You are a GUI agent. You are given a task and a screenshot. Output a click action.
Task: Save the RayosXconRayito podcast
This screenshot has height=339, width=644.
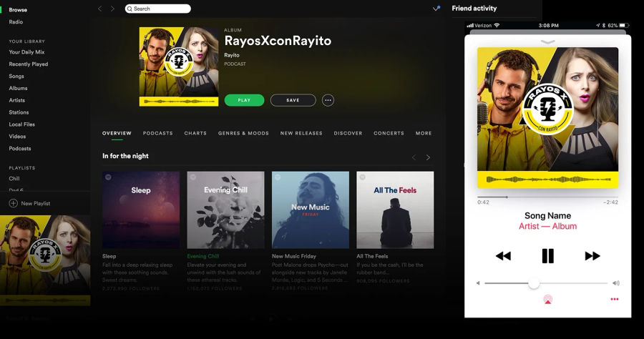point(293,100)
